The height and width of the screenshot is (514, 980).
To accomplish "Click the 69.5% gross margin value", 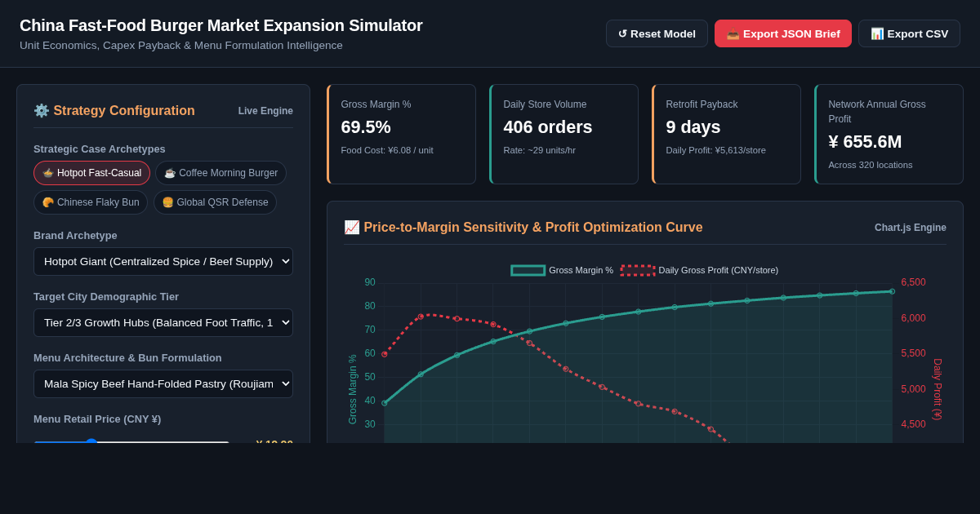I will pos(366,127).
